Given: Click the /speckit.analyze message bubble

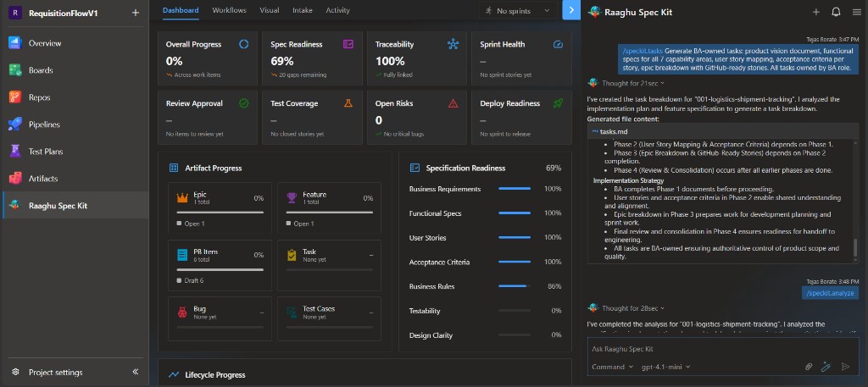Looking at the screenshot, I should tap(831, 293).
